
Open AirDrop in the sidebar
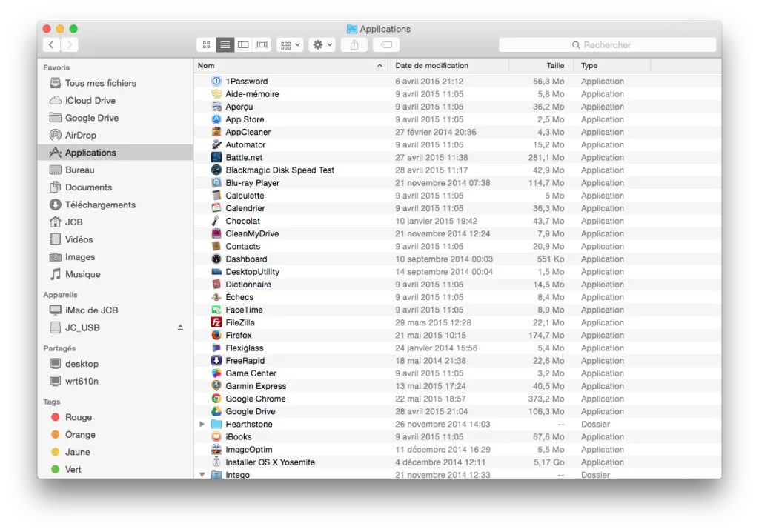click(x=115, y=135)
